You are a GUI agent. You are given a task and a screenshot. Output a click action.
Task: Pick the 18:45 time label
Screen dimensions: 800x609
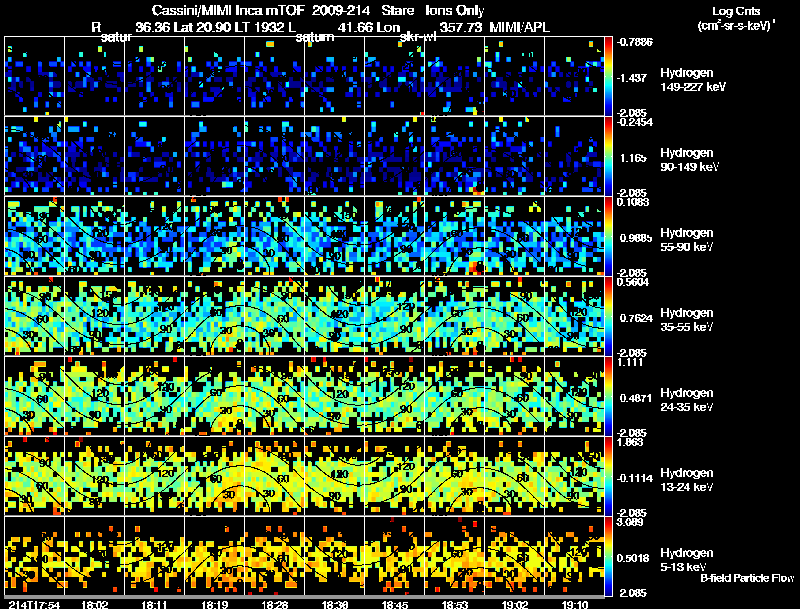click(395, 604)
